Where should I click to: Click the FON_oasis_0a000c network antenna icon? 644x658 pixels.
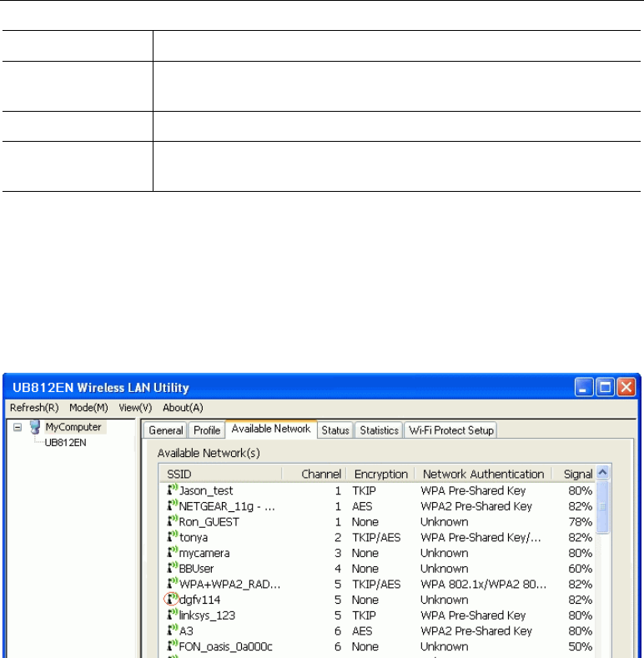coord(173,645)
